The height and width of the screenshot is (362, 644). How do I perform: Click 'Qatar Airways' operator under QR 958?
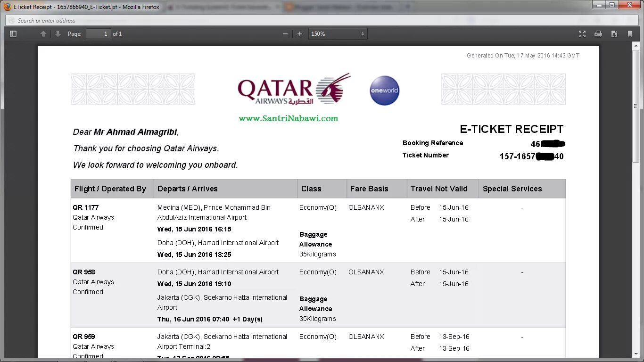pyautogui.click(x=93, y=282)
